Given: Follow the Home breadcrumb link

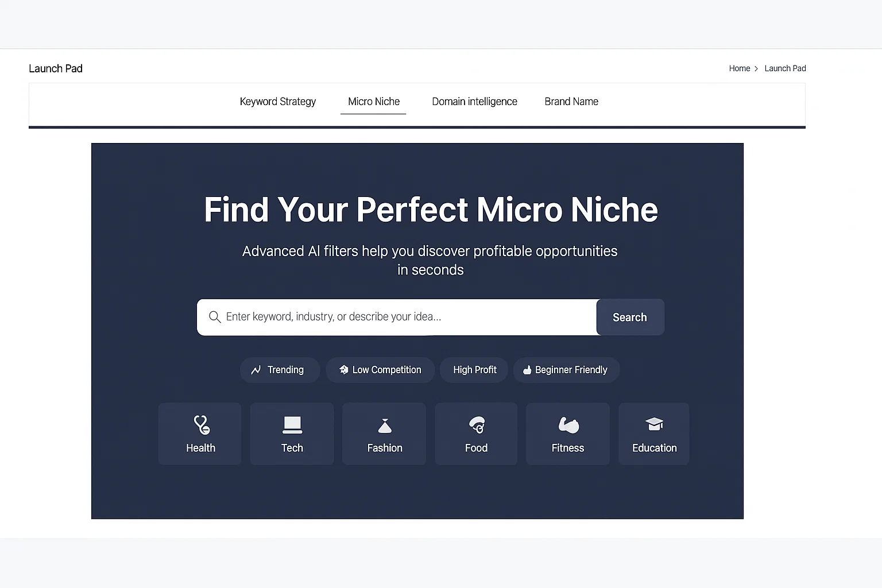Looking at the screenshot, I should [740, 68].
